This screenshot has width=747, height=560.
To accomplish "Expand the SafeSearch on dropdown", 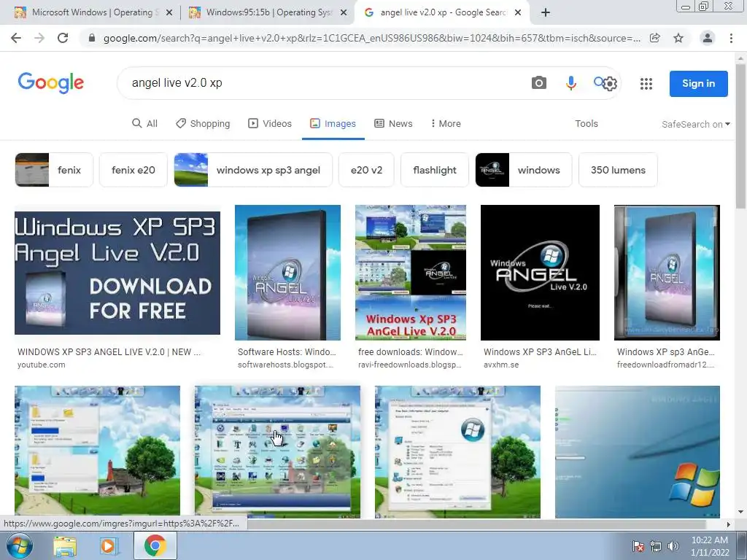I will 695,124.
